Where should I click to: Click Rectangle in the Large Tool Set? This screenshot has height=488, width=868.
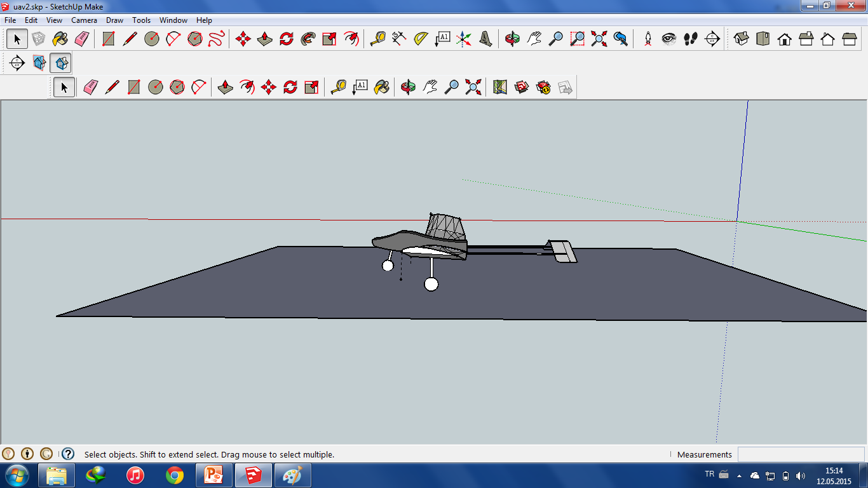click(x=109, y=39)
